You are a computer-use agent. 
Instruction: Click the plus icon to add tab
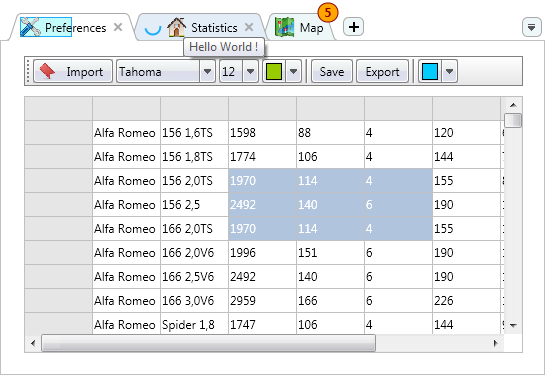pyautogui.click(x=353, y=27)
